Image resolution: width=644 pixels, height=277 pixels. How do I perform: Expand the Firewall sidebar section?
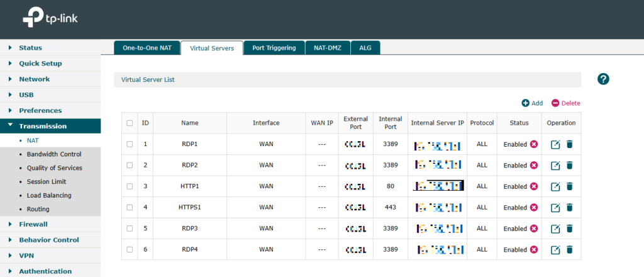point(33,224)
